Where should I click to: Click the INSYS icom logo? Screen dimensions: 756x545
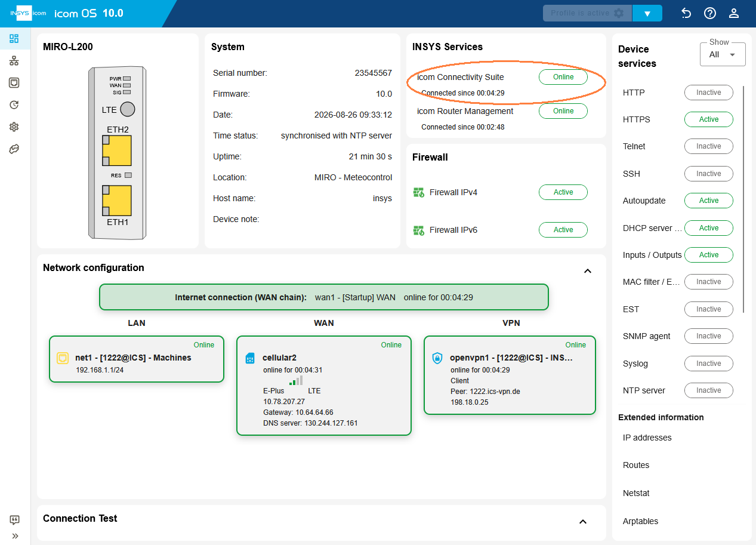point(29,13)
